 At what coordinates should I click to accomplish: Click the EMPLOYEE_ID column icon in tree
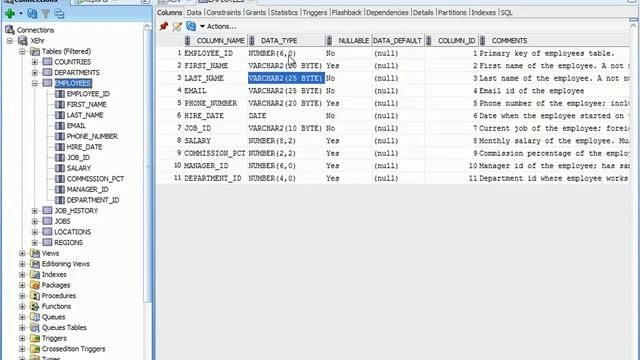point(60,93)
